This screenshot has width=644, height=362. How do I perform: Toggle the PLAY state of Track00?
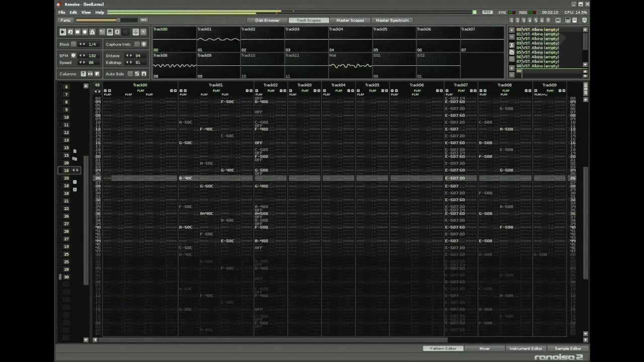pos(140,91)
